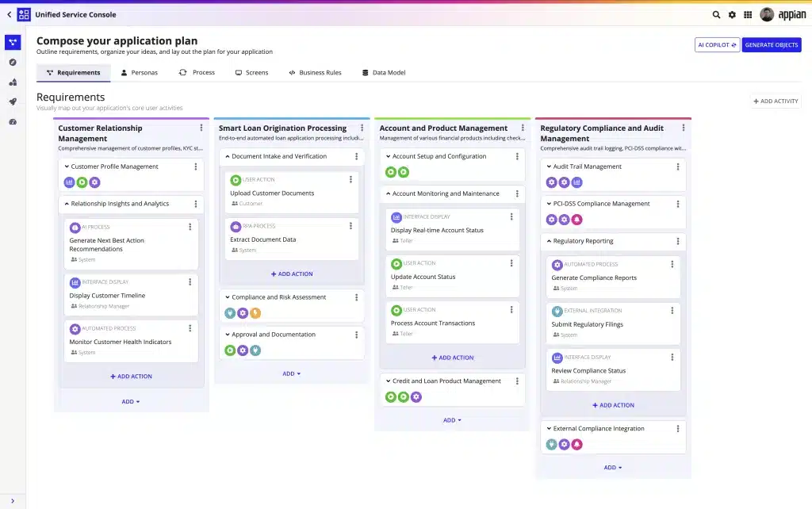Switch to the Requirements tab
This screenshot has height=509, width=812.
pyautogui.click(x=73, y=72)
